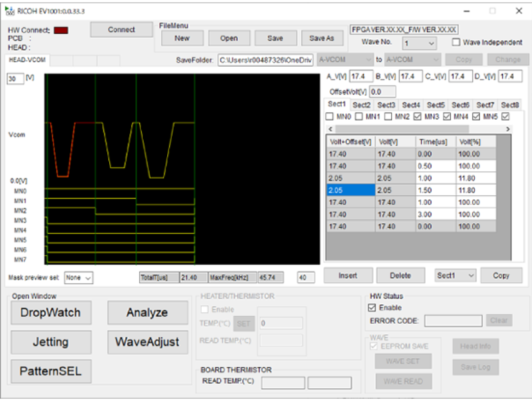Click the Connect button
Viewport: 532px width, 401px height.
point(121,29)
